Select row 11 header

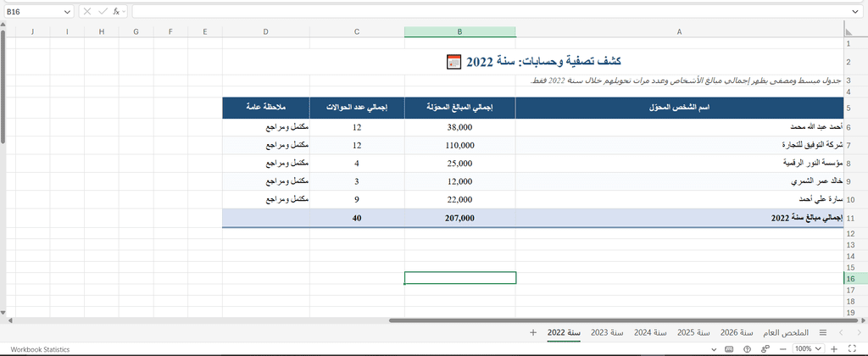(855, 218)
